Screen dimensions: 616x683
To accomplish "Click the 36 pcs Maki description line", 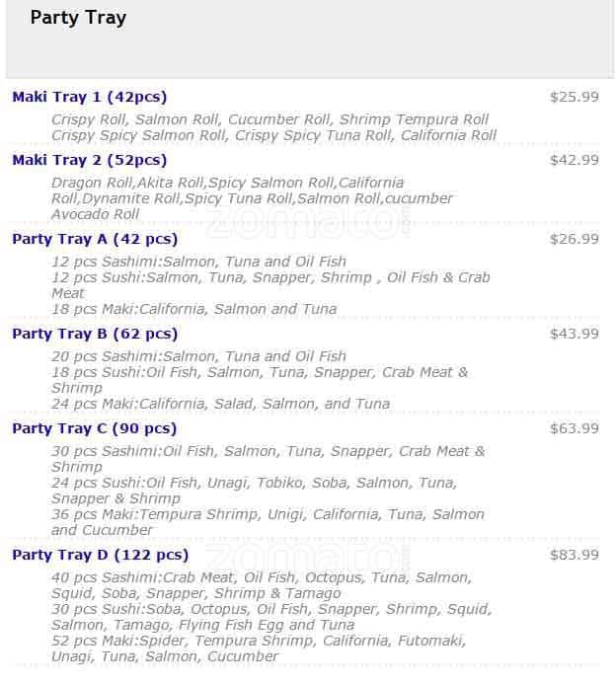I will (x=268, y=514).
